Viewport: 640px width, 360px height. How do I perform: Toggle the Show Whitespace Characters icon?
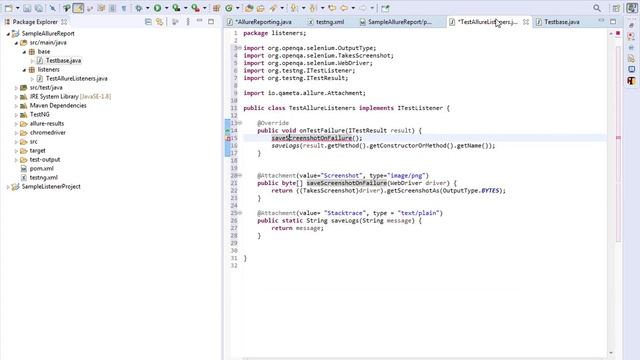click(124, 8)
